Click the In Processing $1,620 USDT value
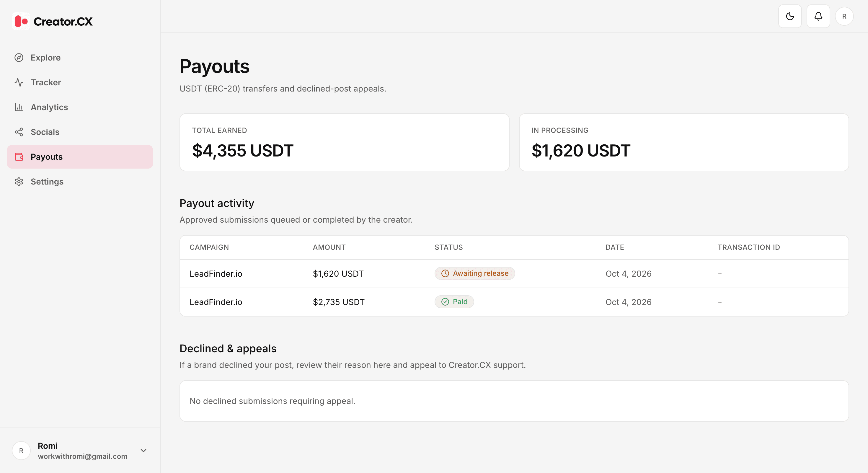This screenshot has width=868, height=473. coord(581,151)
